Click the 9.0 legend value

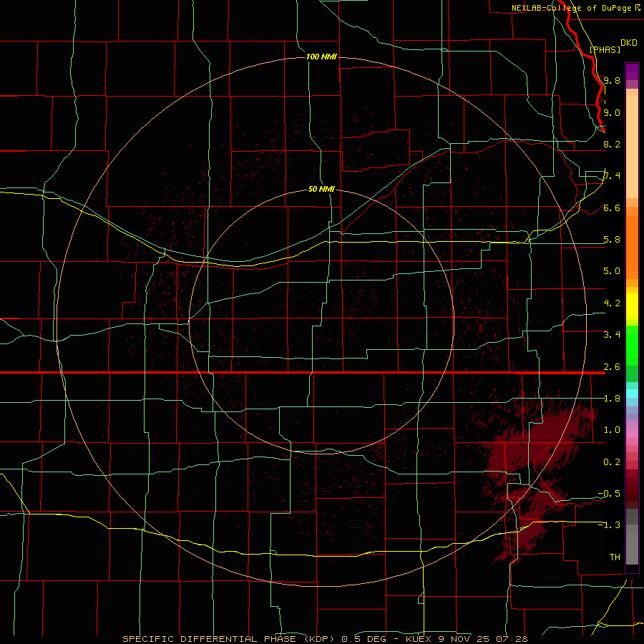tap(612, 112)
